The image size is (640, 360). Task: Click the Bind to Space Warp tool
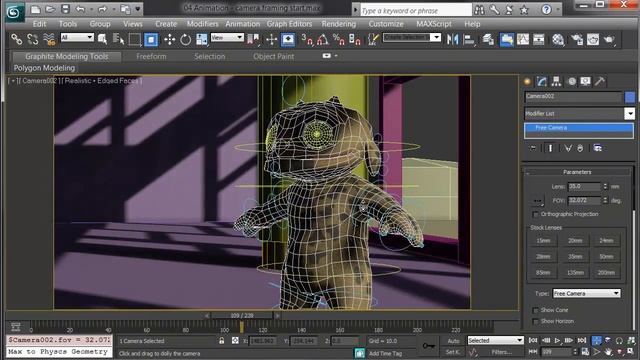point(49,40)
